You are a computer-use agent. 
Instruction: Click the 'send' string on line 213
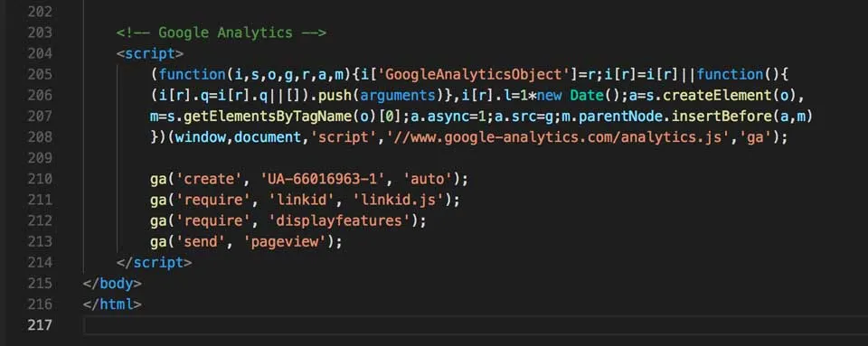click(x=201, y=241)
